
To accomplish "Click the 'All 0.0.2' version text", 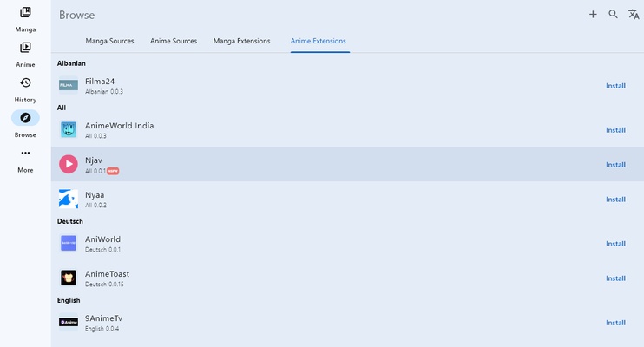I will pyautogui.click(x=95, y=205).
